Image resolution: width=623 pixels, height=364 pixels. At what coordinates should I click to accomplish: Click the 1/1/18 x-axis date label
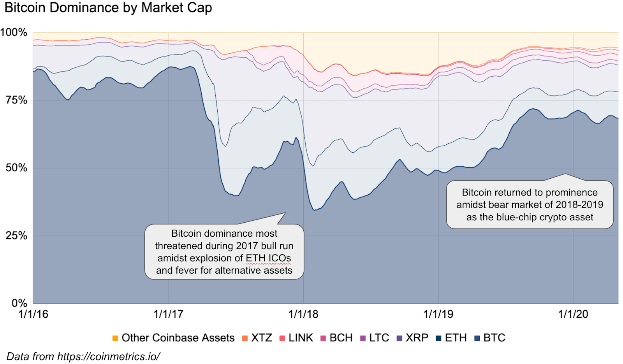(x=303, y=314)
